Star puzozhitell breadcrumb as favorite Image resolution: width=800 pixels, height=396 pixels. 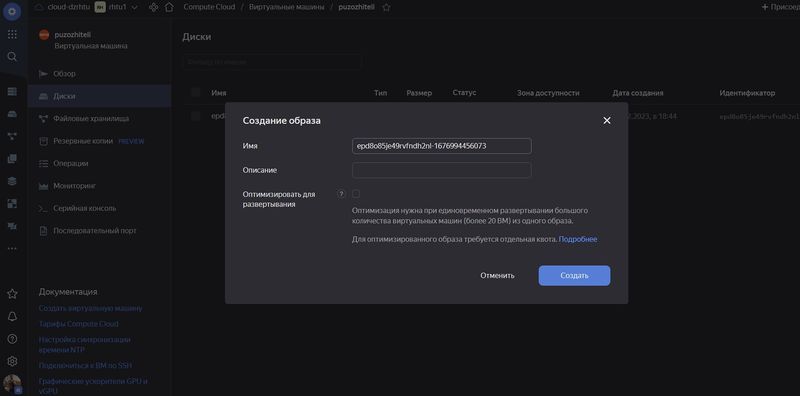(x=386, y=7)
